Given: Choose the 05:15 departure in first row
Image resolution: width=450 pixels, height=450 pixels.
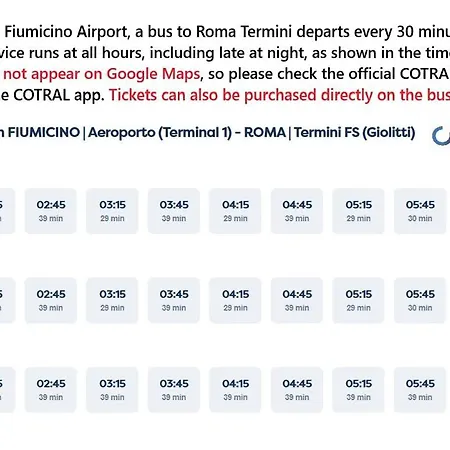Looking at the screenshot, I should (358, 211).
